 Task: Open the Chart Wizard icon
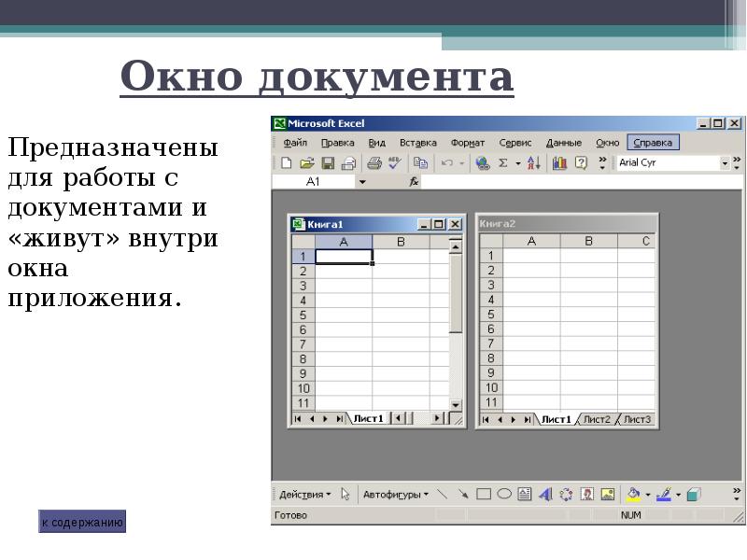(559, 162)
